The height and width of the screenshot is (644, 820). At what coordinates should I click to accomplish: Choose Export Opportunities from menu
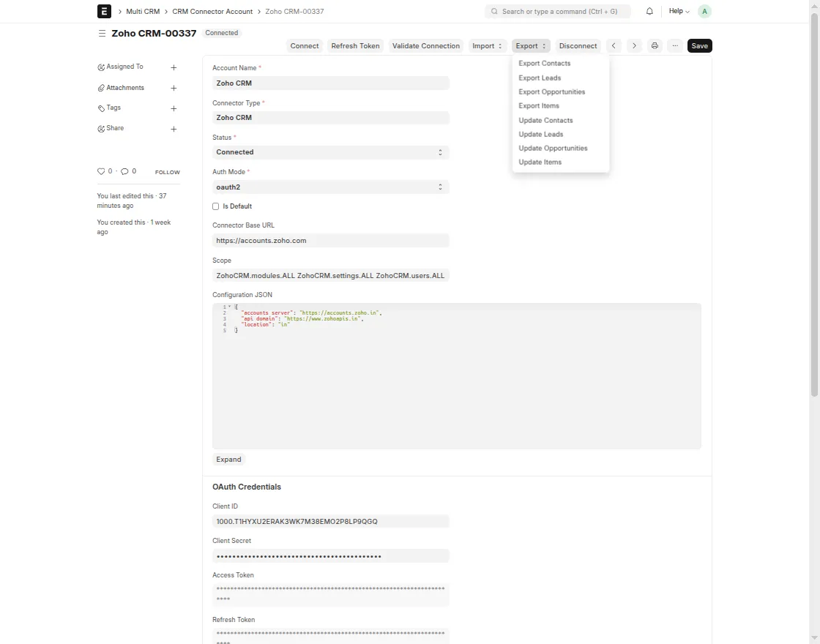552,92
